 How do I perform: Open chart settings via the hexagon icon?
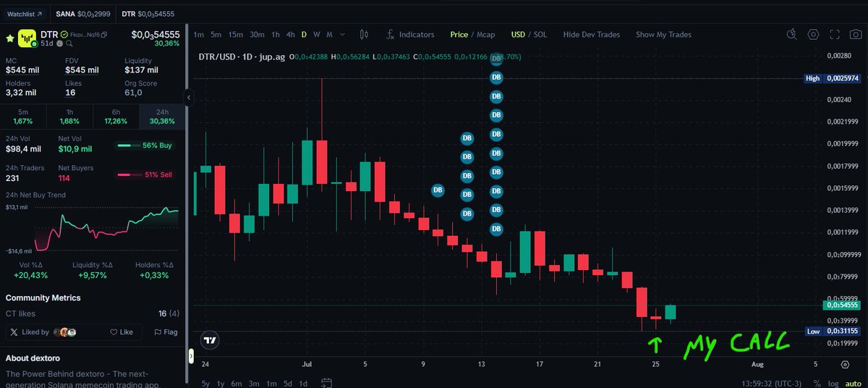pyautogui.click(x=814, y=34)
